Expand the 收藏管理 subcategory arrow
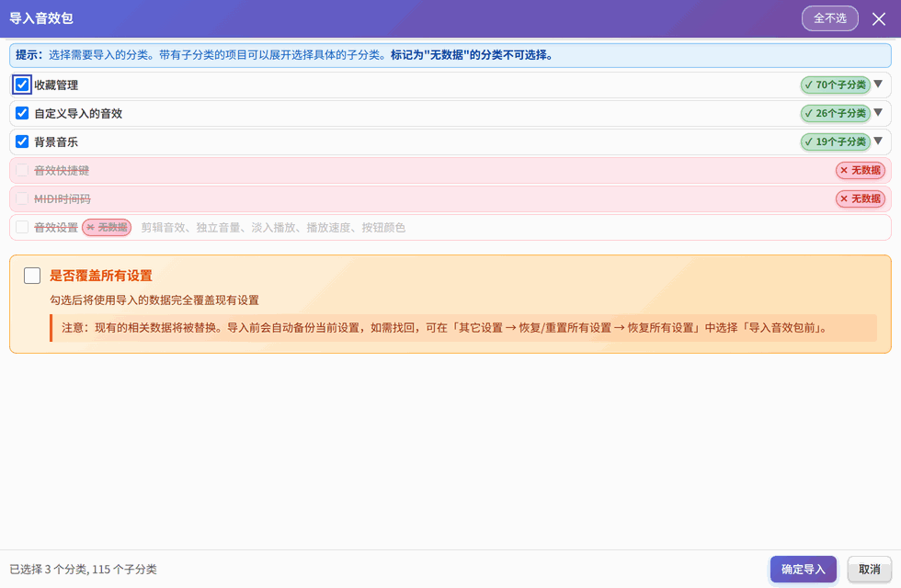 (878, 85)
